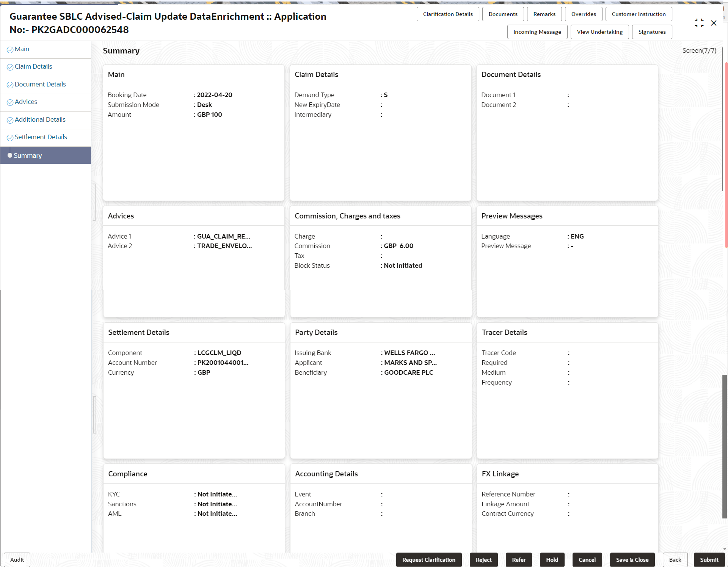Click the Summary step bullet icon

(x=10, y=155)
